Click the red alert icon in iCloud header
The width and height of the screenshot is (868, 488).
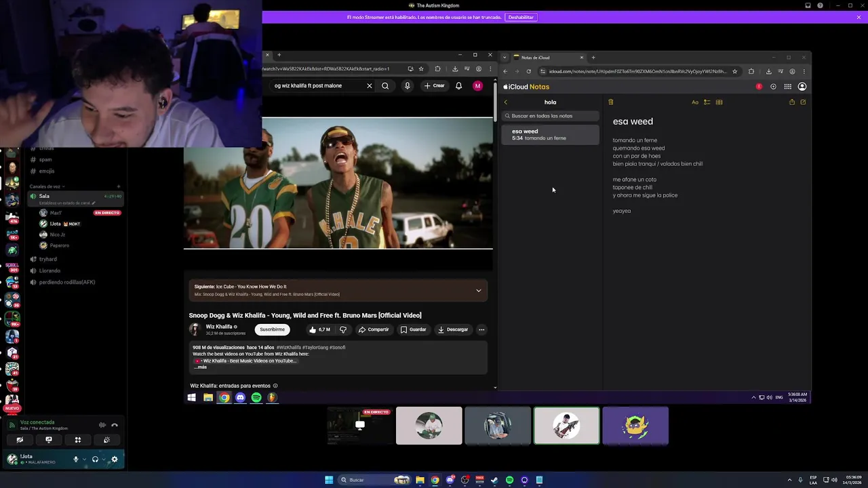coord(759,87)
